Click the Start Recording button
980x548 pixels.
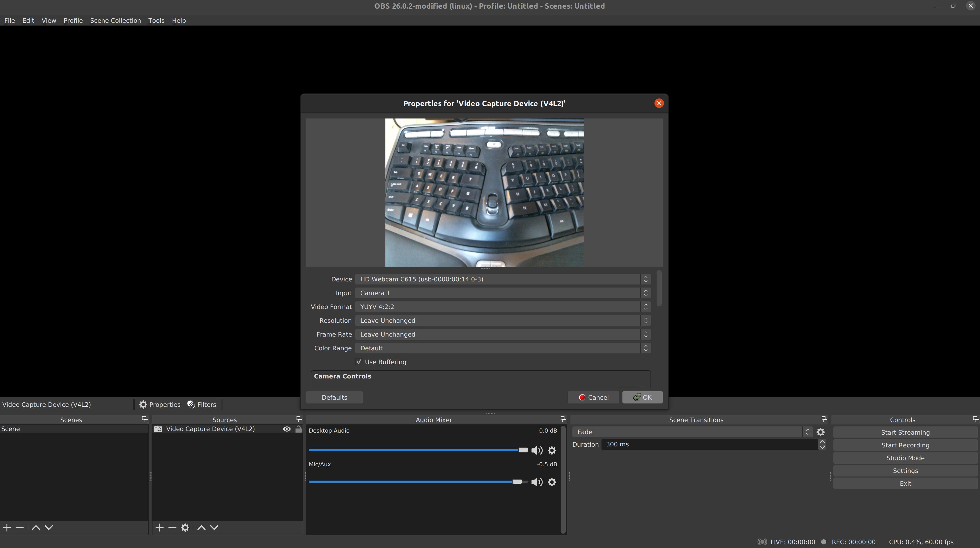905,445
